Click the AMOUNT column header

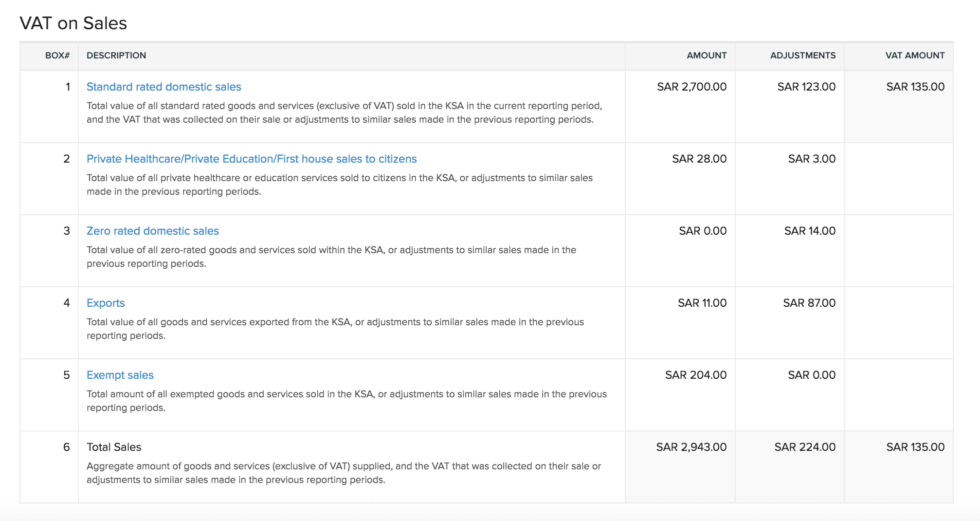[706, 56]
